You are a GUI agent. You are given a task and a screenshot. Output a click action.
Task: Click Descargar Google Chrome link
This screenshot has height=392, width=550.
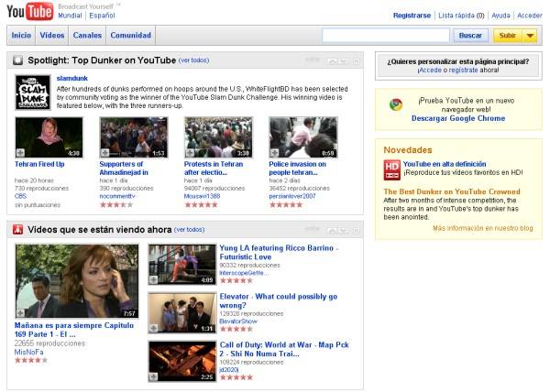coord(458,118)
